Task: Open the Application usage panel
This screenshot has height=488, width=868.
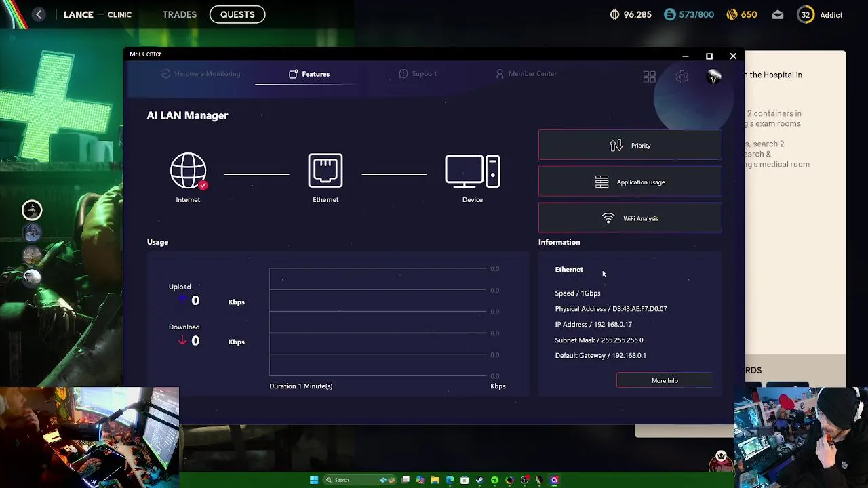Action: point(630,182)
